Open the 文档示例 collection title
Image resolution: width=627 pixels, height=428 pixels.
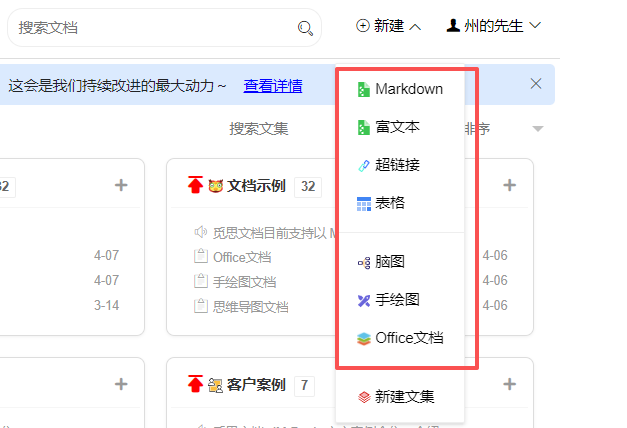[x=256, y=186]
